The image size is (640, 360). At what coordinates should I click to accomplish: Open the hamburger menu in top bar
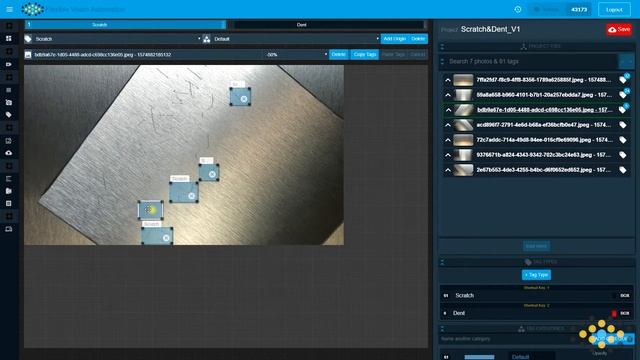point(9,9)
